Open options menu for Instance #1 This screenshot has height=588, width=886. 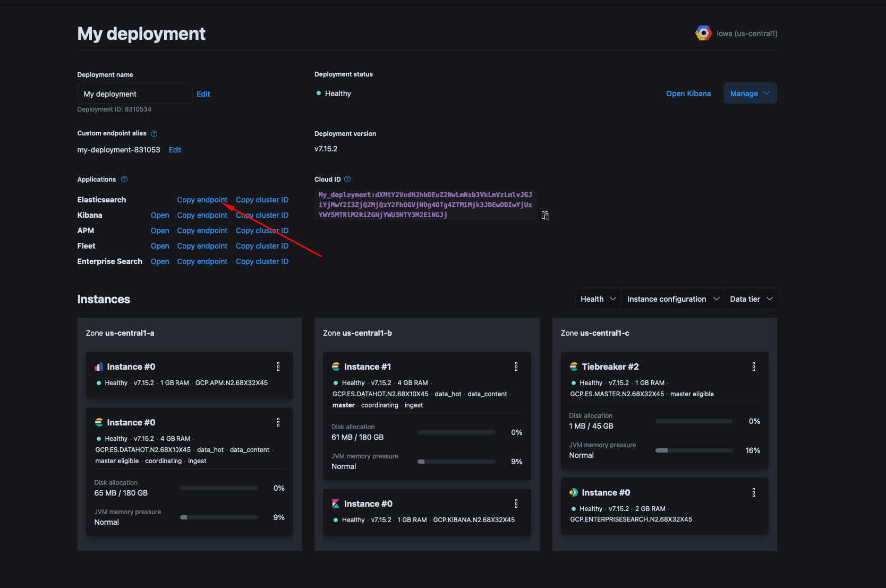pyautogui.click(x=516, y=367)
